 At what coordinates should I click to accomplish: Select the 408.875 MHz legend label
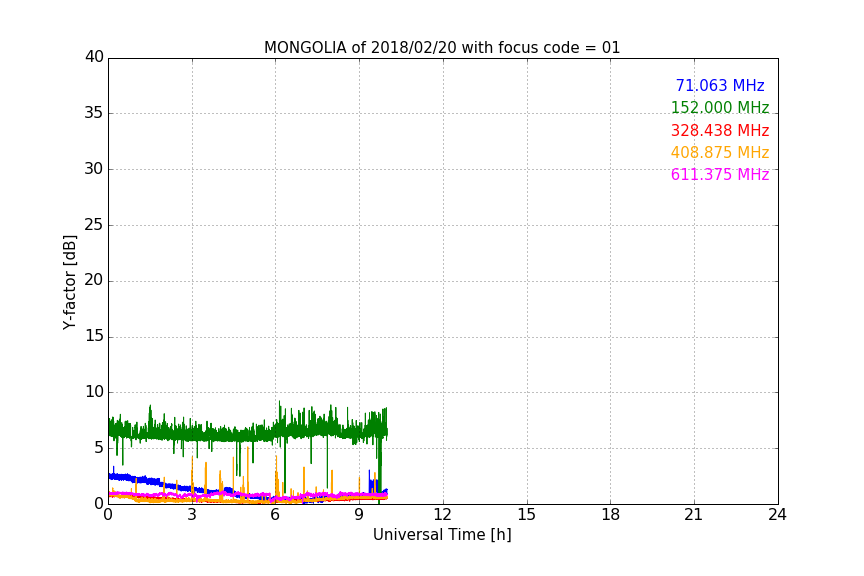[x=720, y=152]
